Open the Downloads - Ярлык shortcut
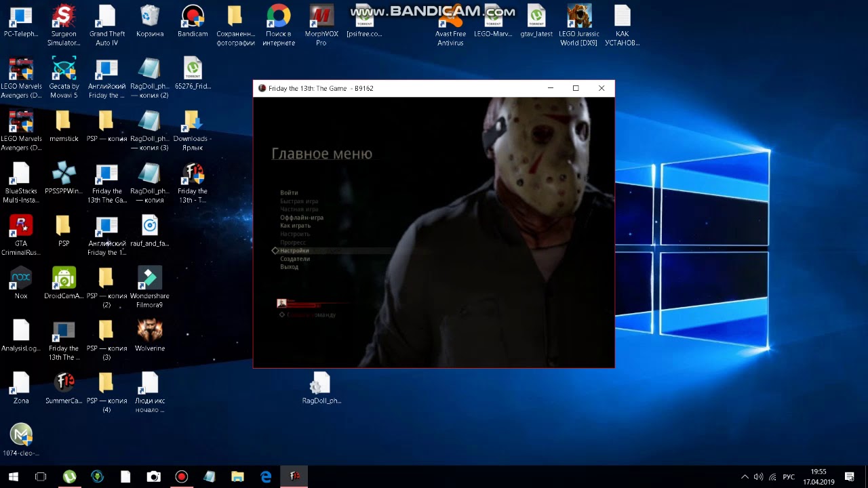This screenshot has width=868, height=488. pyautogui.click(x=193, y=130)
